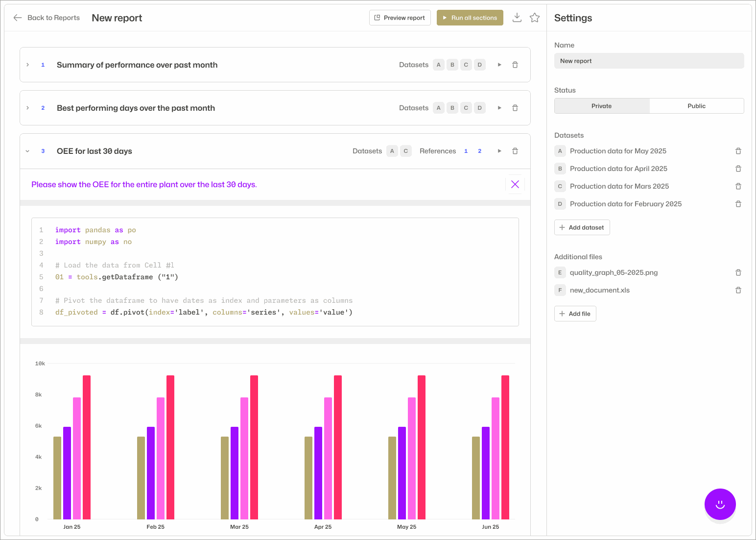Select dataset badge A in section 2

point(439,108)
